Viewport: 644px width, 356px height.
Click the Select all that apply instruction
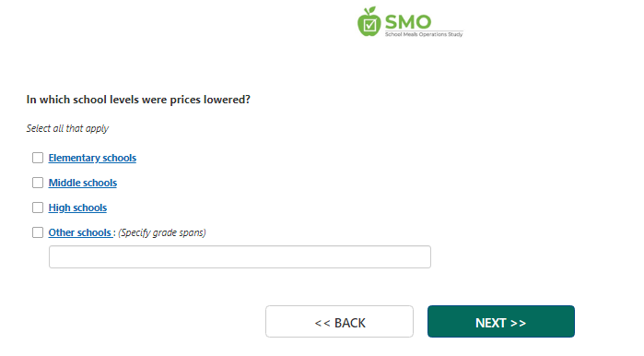click(67, 128)
